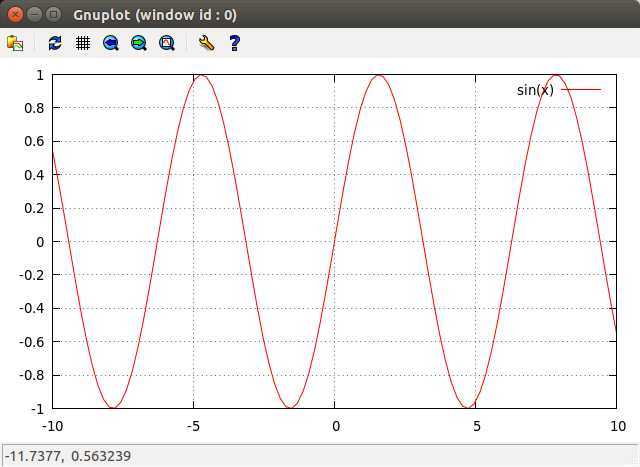Click the y-axis label -0.6
The height and width of the screenshot is (467, 640).
[31, 342]
